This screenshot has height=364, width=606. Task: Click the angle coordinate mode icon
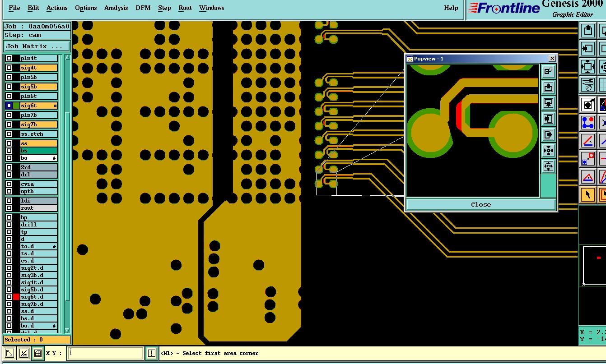(24, 353)
